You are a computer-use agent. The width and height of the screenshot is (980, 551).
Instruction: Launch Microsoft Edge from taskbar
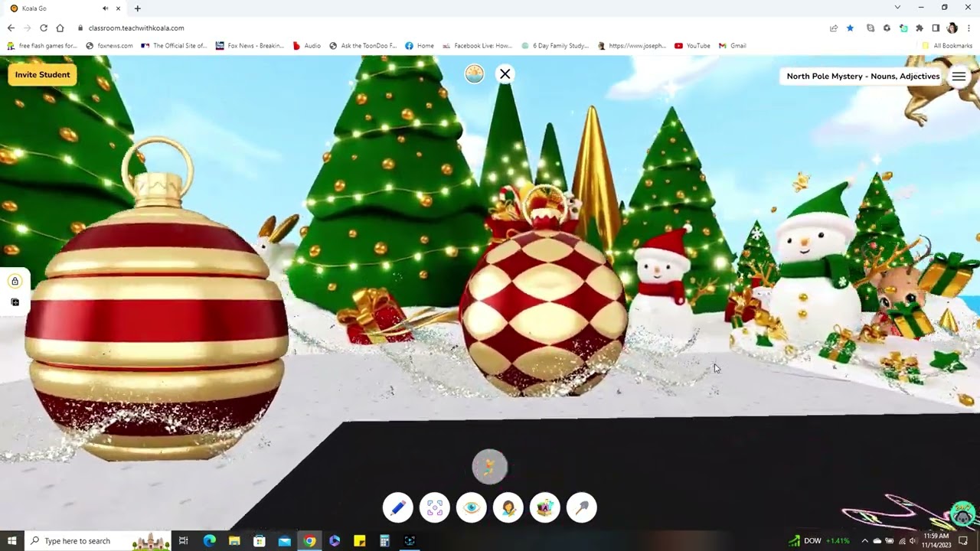(x=209, y=541)
